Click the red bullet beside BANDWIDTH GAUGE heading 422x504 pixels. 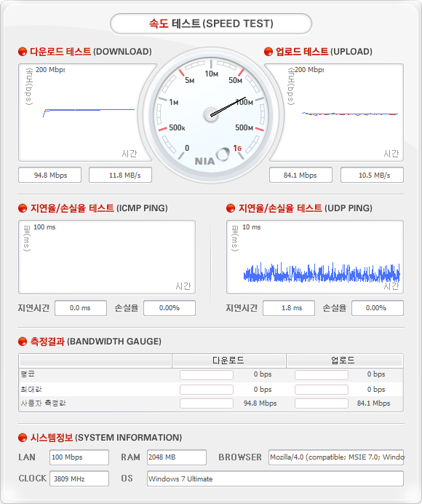[23, 342]
